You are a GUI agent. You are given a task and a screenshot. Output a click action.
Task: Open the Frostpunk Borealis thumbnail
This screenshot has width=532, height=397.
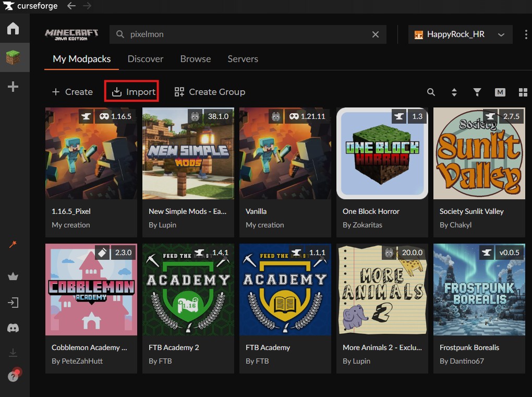pos(479,290)
